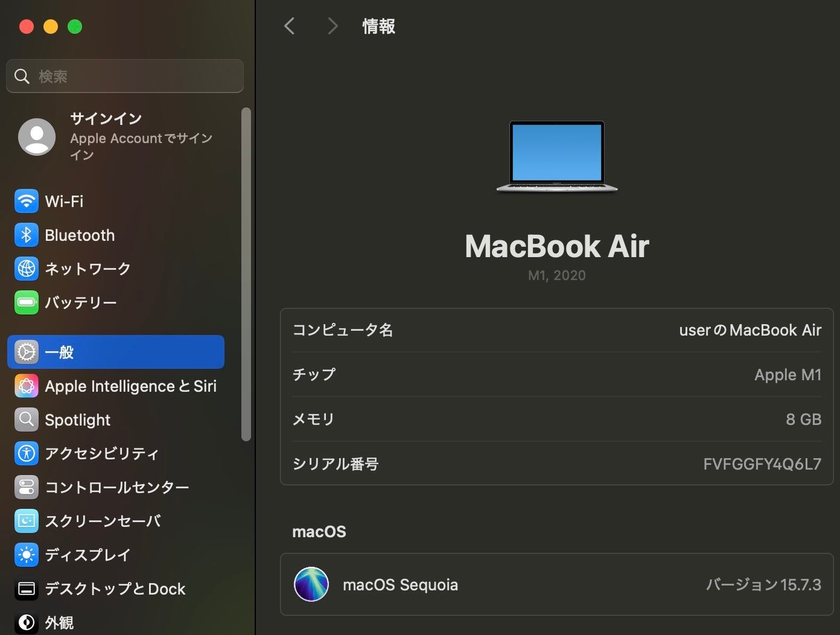
Task: Select the Wi-Fi sidebar label
Action: click(x=64, y=201)
